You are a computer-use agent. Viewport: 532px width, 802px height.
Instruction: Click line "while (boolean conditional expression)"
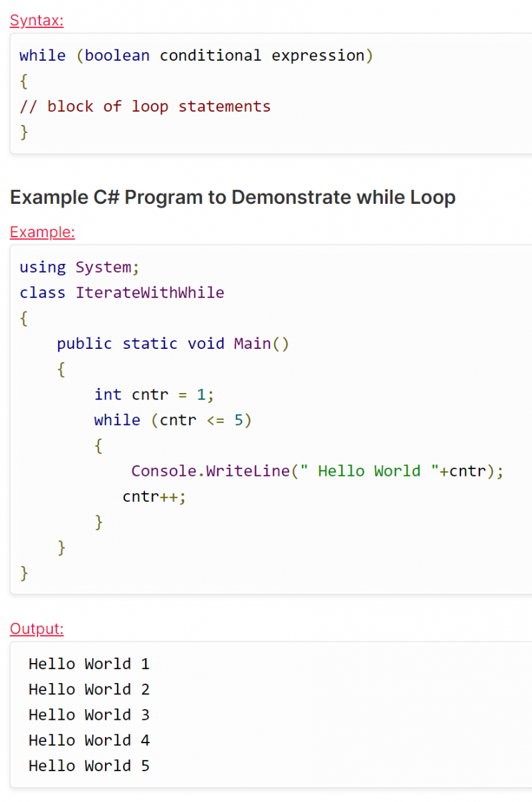(196, 55)
